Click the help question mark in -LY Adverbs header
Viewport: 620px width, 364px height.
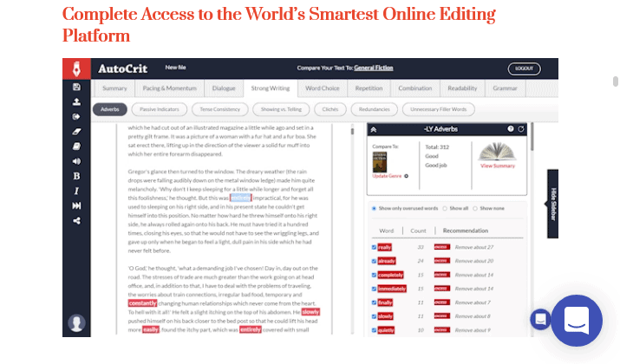coord(511,129)
